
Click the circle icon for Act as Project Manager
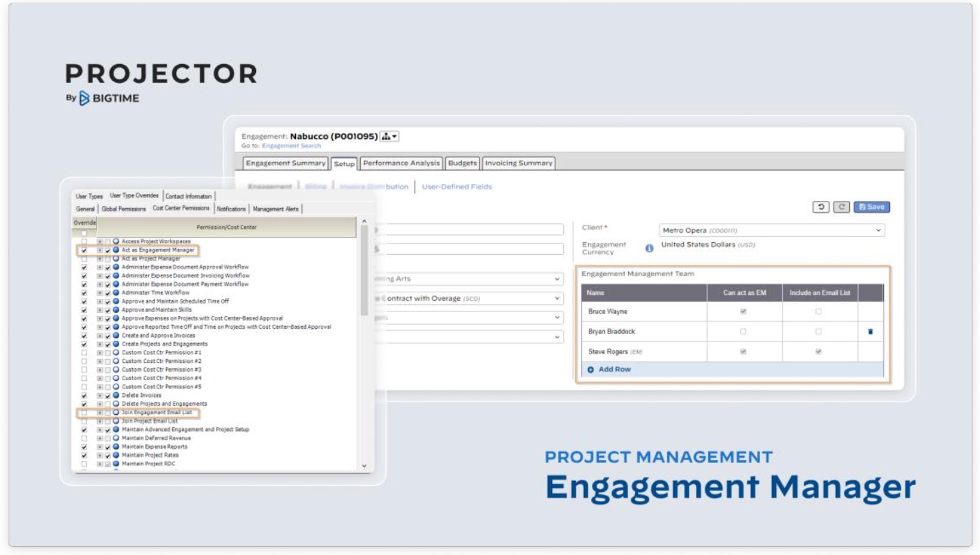pos(116,259)
